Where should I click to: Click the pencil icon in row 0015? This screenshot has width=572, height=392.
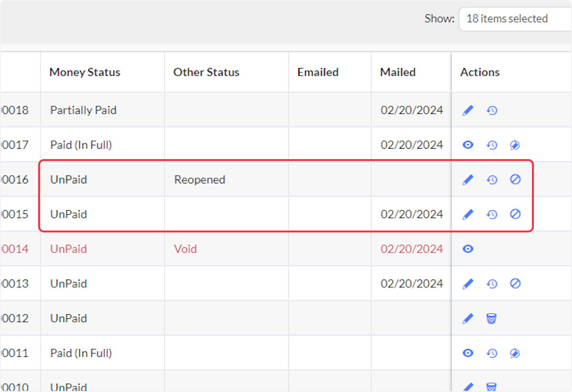468,214
